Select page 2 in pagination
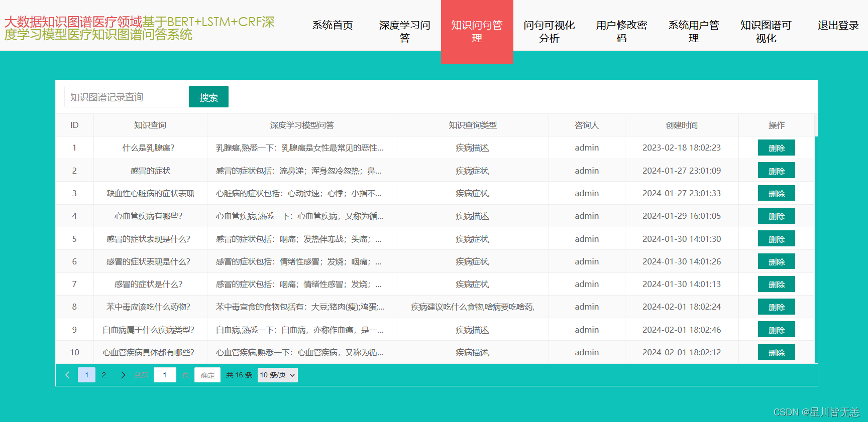Screen dimensions: 868x422 point(104,375)
